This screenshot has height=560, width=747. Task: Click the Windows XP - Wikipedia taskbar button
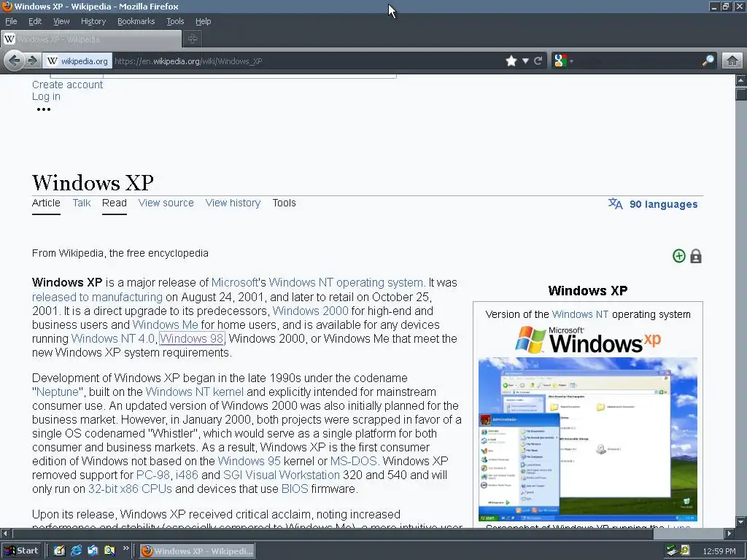click(197, 551)
